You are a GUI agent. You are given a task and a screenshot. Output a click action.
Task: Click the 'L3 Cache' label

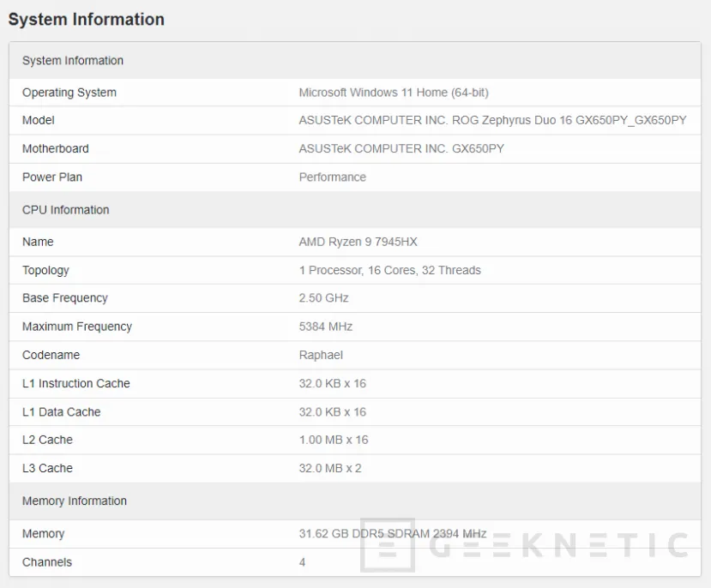click(47, 468)
